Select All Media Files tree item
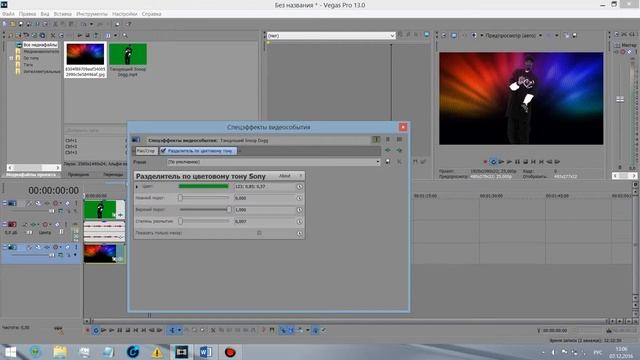The height and width of the screenshot is (360, 640). click(x=40, y=45)
